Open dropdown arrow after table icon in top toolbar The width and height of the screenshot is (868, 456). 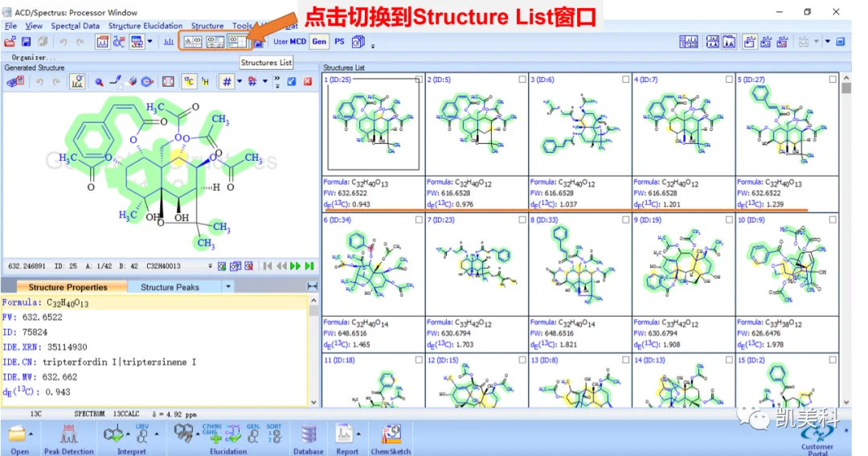tap(150, 42)
